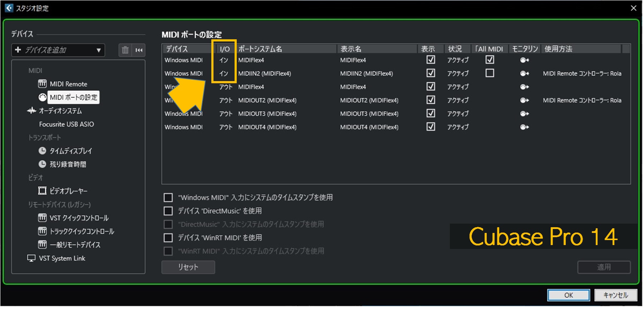Click the Generic Remote device keyboard icon
The image size is (644, 309).
coord(42,245)
